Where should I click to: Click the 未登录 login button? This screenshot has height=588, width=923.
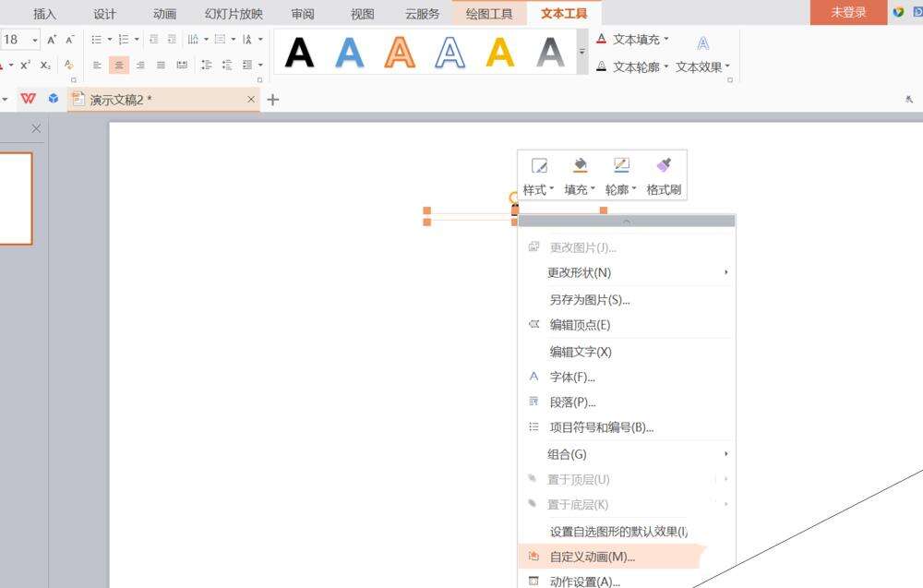click(x=848, y=12)
